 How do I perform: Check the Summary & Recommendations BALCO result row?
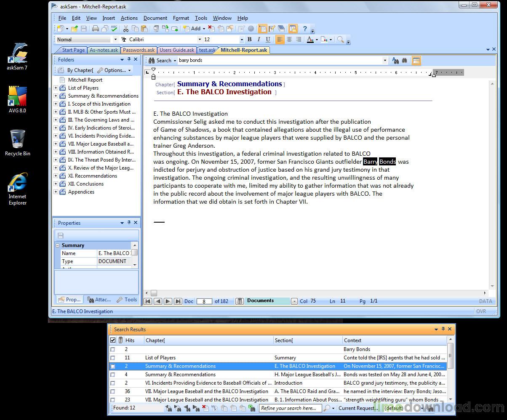point(112,366)
